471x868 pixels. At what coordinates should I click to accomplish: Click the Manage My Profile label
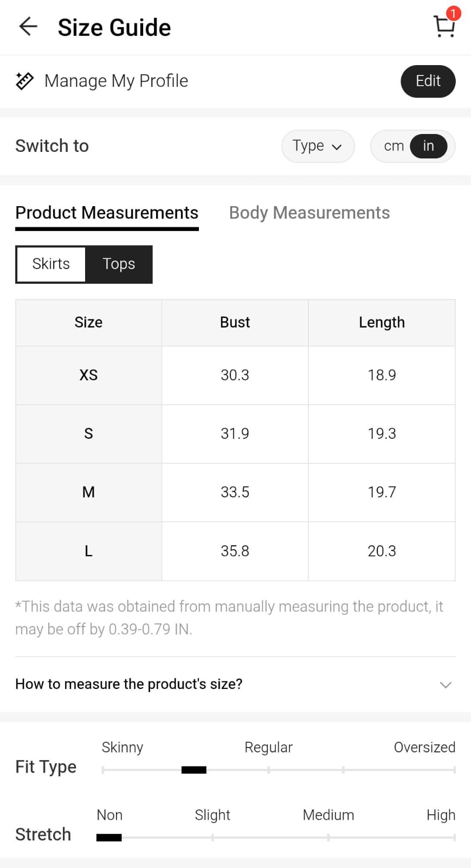116,81
